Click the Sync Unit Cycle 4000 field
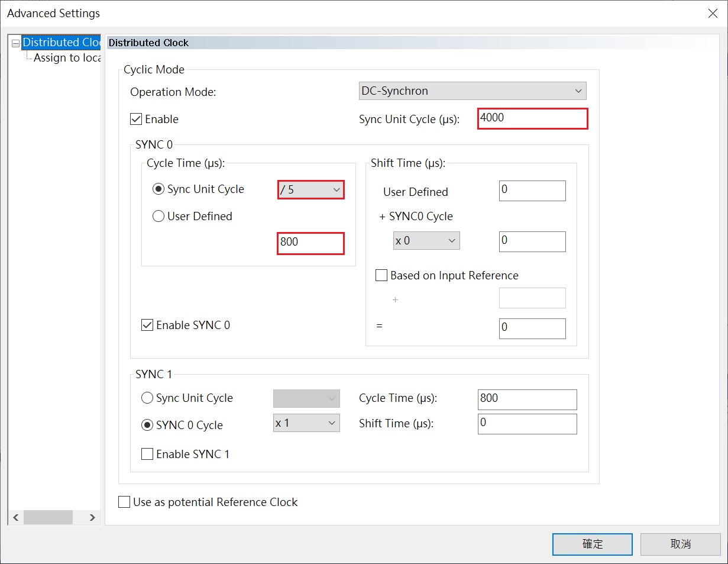728x564 pixels. coord(532,118)
